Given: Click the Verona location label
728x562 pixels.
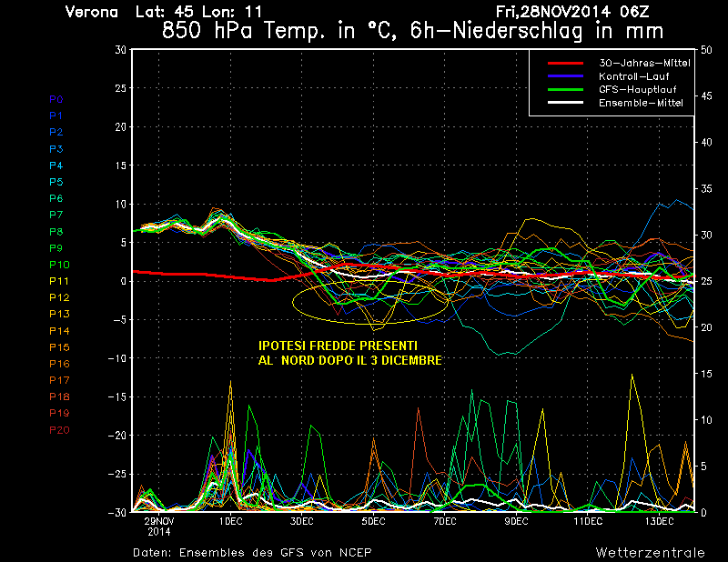Looking at the screenshot, I should tap(92, 12).
